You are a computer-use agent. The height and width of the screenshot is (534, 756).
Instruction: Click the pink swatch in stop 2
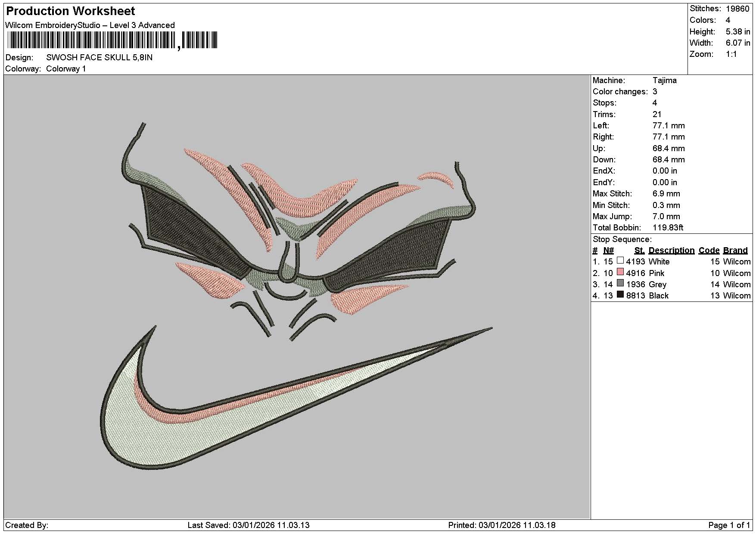point(620,272)
